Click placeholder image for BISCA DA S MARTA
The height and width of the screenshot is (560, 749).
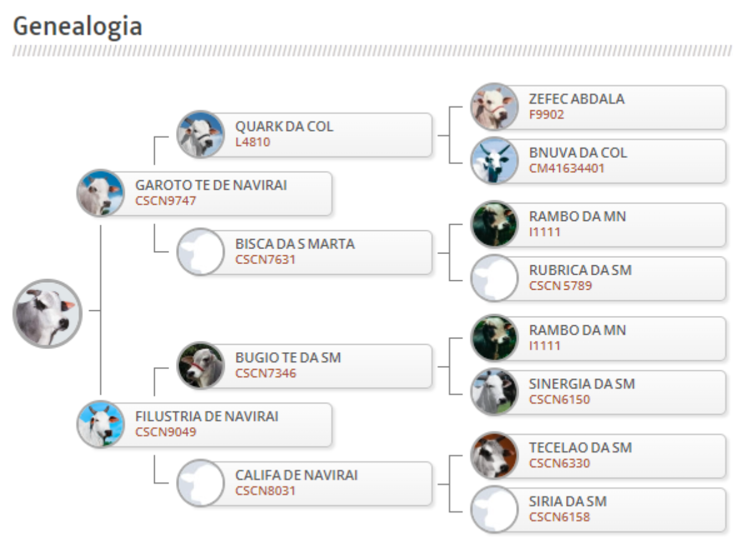[200, 252]
